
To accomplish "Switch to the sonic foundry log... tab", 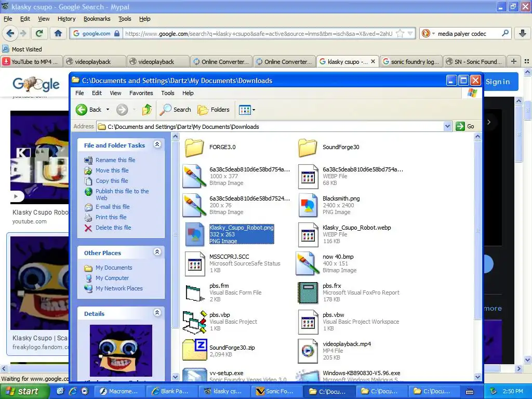I will pyautogui.click(x=411, y=61).
